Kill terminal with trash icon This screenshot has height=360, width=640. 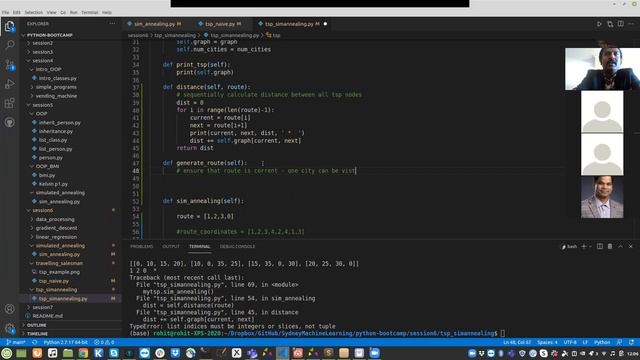(610, 246)
